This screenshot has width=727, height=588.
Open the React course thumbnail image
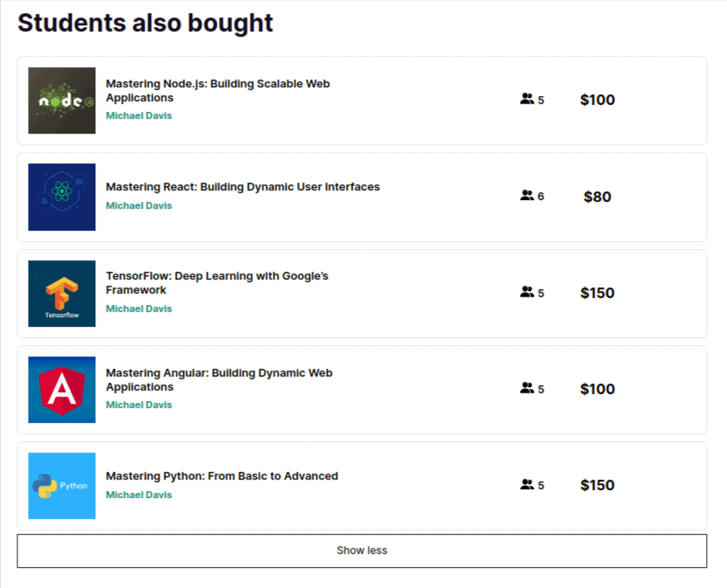point(61,197)
